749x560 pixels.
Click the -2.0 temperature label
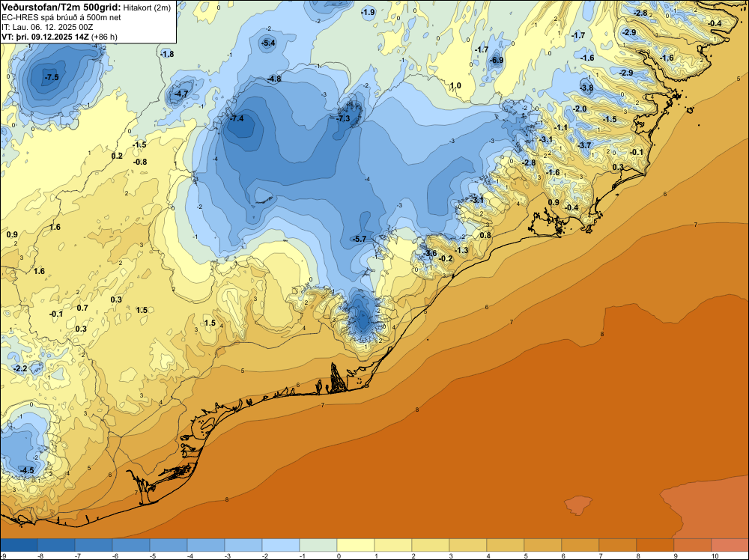point(580,109)
